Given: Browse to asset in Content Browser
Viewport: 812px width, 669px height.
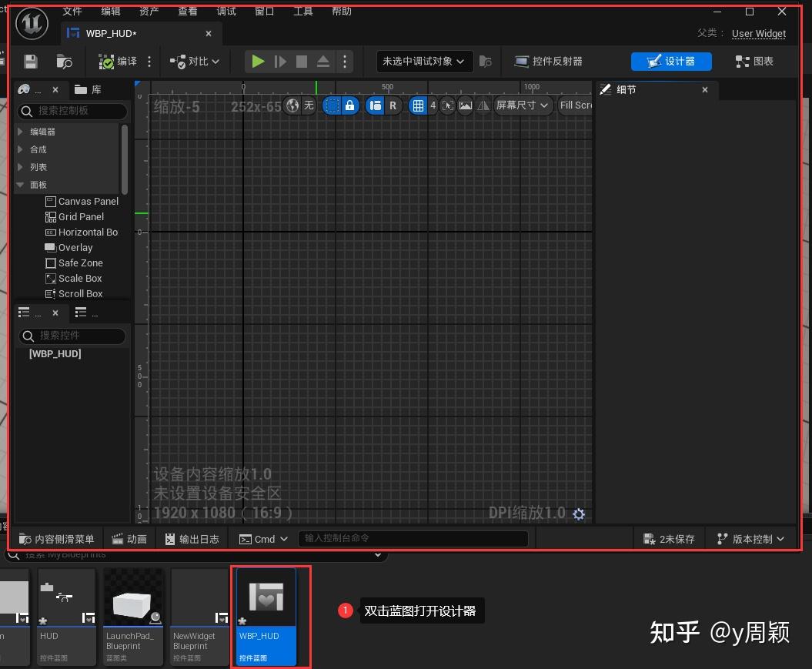Looking at the screenshot, I should (64, 62).
